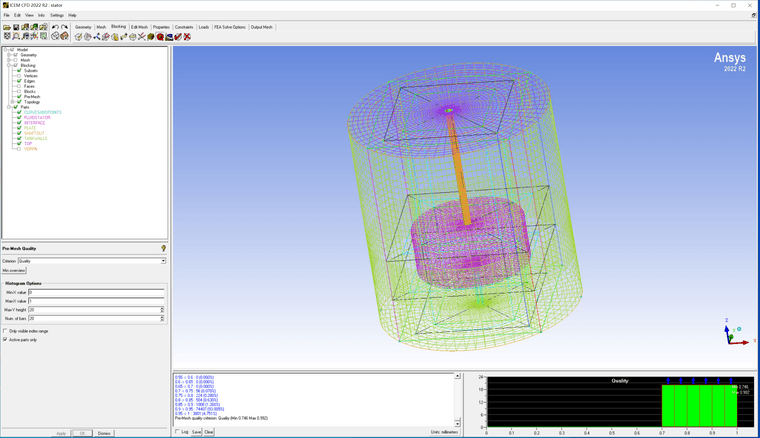Click the solid shaded display cube icon

tap(64, 36)
